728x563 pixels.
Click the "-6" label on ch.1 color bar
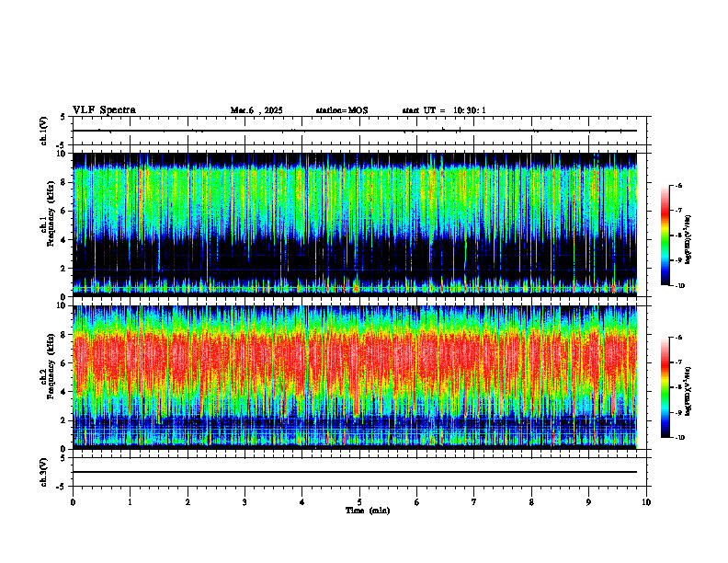tap(678, 185)
